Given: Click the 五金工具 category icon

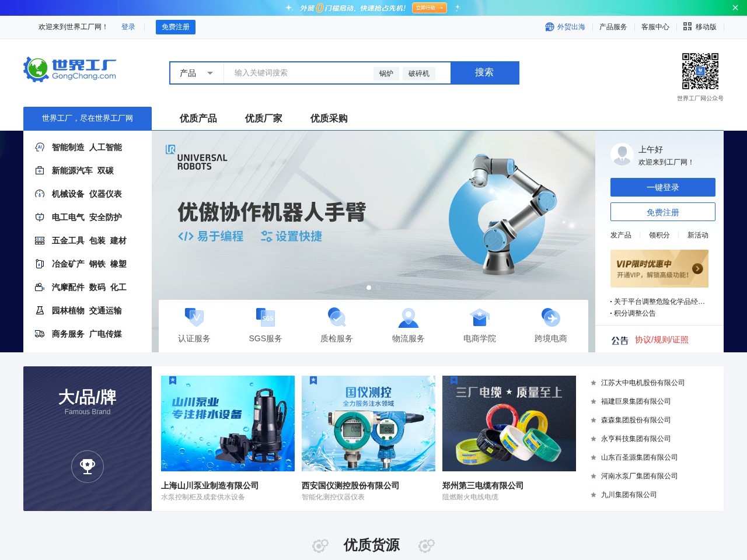Looking at the screenshot, I should click(40, 240).
